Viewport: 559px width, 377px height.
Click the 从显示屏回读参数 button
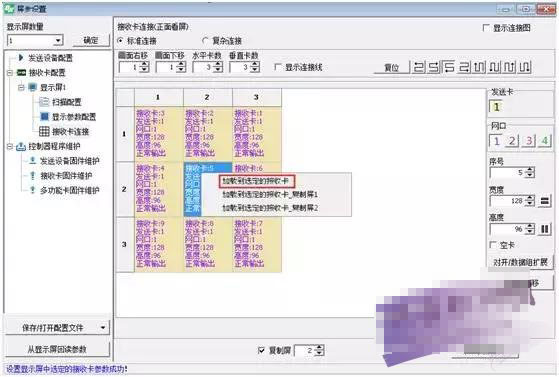tap(57, 349)
